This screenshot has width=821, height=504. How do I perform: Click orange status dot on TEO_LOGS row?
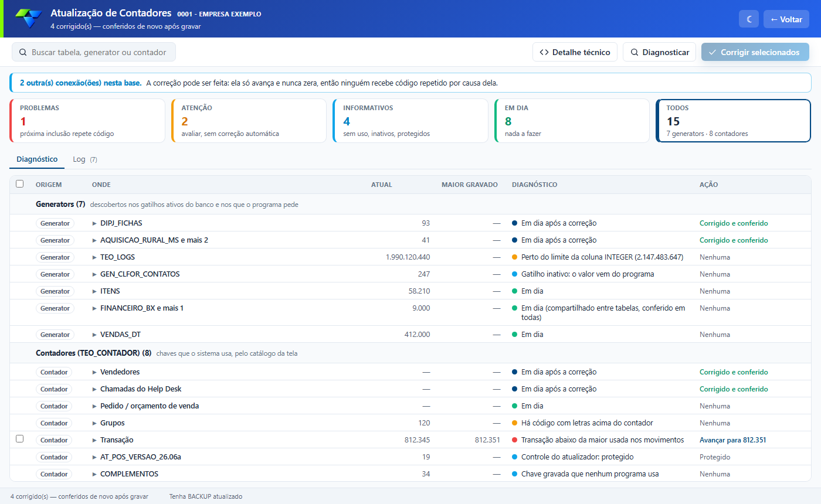tap(514, 257)
